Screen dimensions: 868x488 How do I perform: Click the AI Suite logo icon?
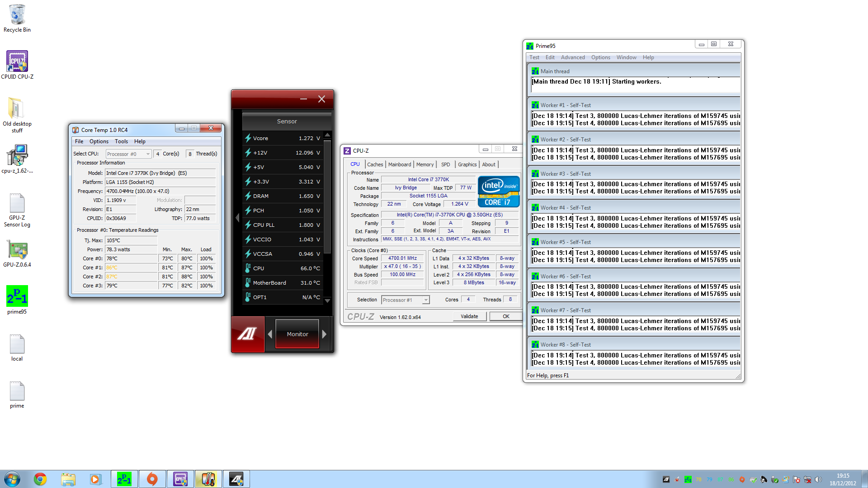(247, 334)
